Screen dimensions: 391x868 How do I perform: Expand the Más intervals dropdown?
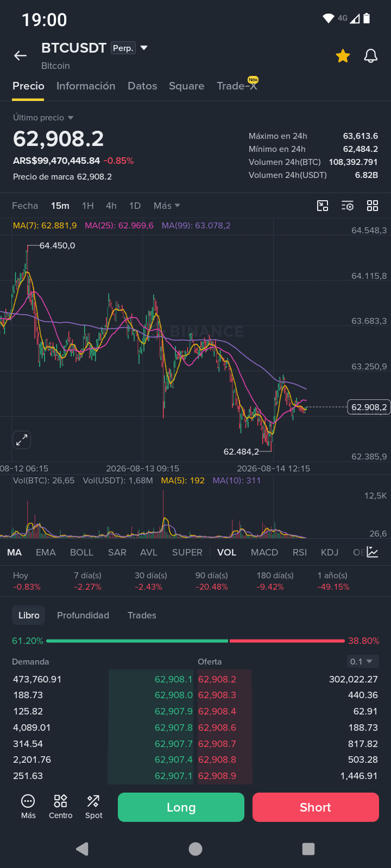167,206
